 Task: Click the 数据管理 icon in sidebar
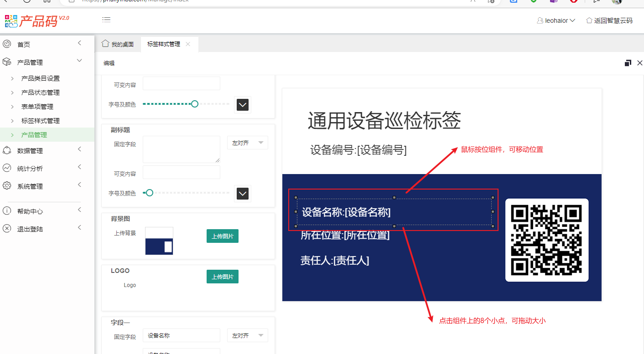pyautogui.click(x=7, y=151)
